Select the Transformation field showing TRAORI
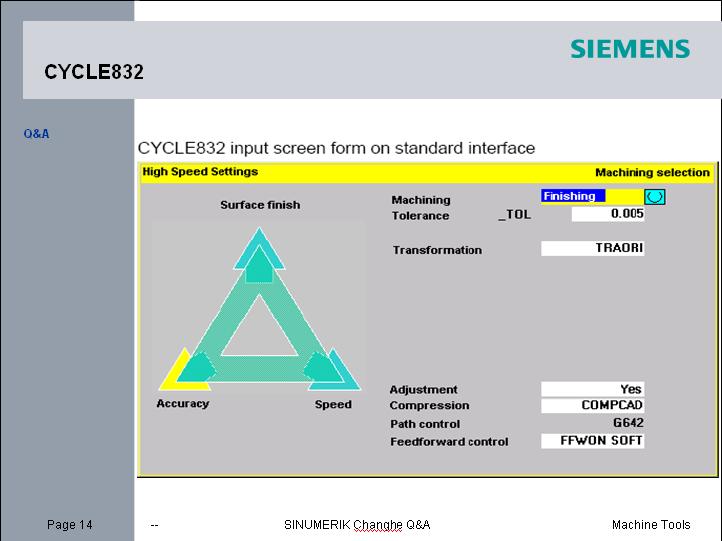 point(593,248)
